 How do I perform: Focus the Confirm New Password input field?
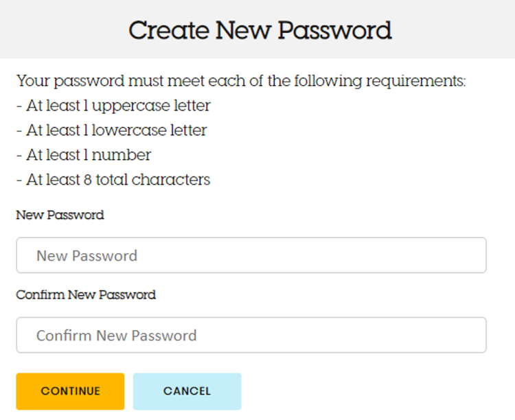(x=251, y=335)
